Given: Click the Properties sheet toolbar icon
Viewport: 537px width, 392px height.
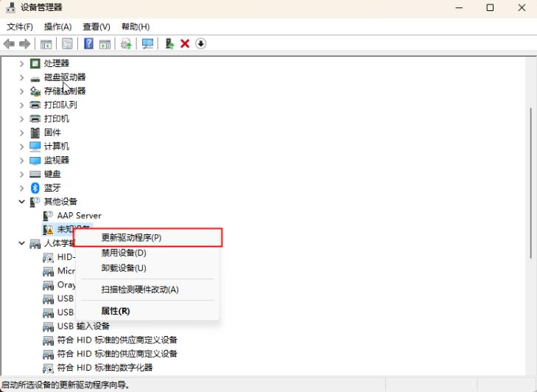Looking at the screenshot, I should pos(67,44).
